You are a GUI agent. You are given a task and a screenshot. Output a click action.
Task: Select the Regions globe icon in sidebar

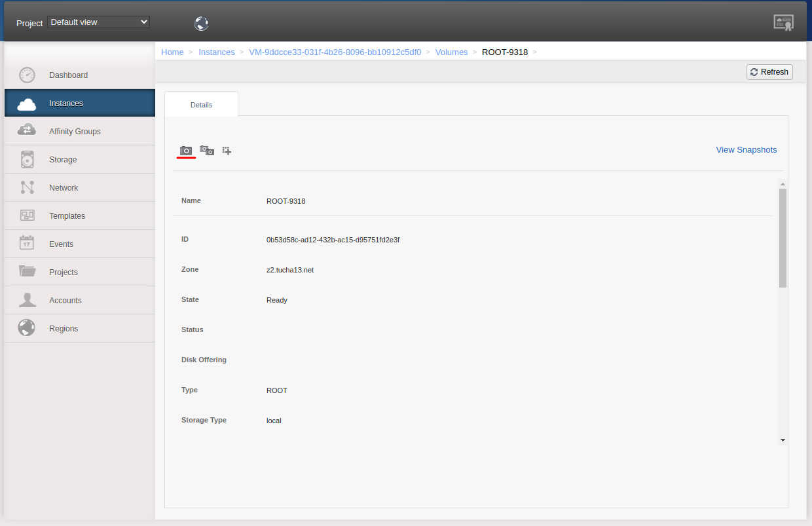click(27, 328)
